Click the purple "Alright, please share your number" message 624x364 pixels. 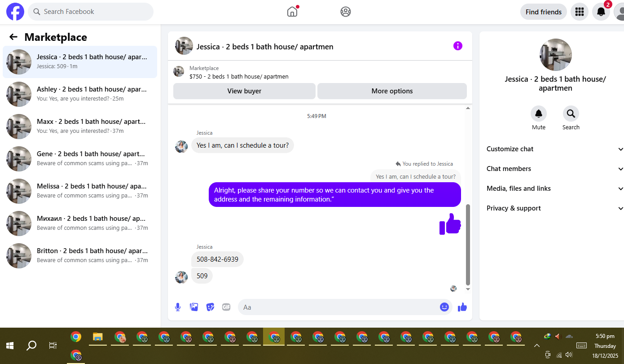335,195
